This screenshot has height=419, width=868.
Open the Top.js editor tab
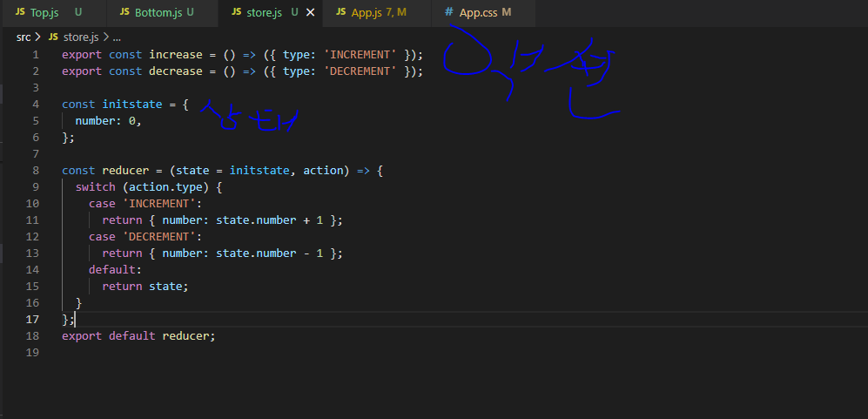pos(52,12)
